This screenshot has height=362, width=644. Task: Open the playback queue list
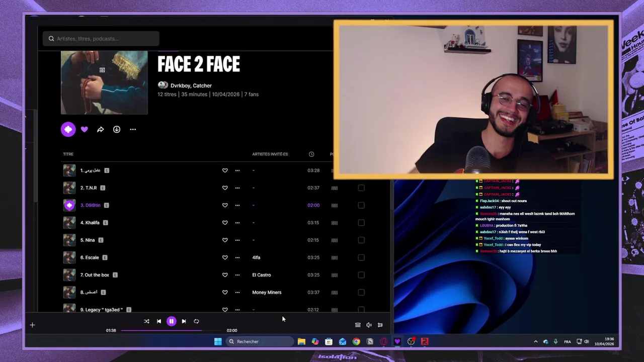click(358, 325)
